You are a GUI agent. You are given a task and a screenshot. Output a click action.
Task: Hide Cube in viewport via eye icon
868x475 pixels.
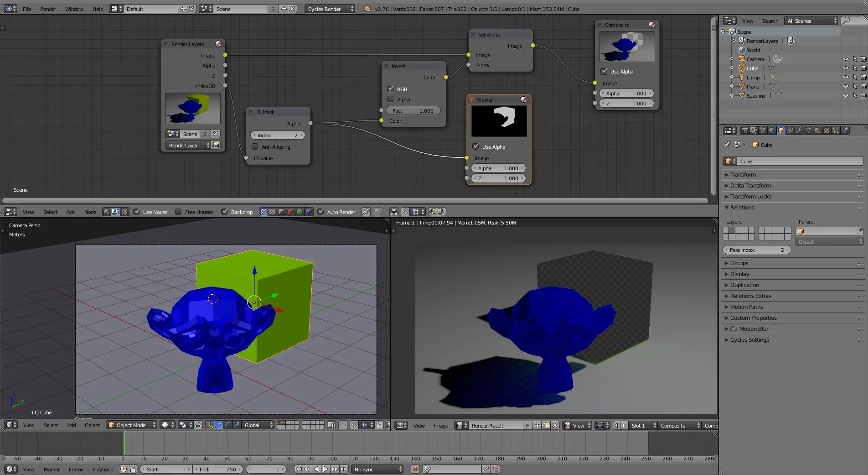[845, 68]
